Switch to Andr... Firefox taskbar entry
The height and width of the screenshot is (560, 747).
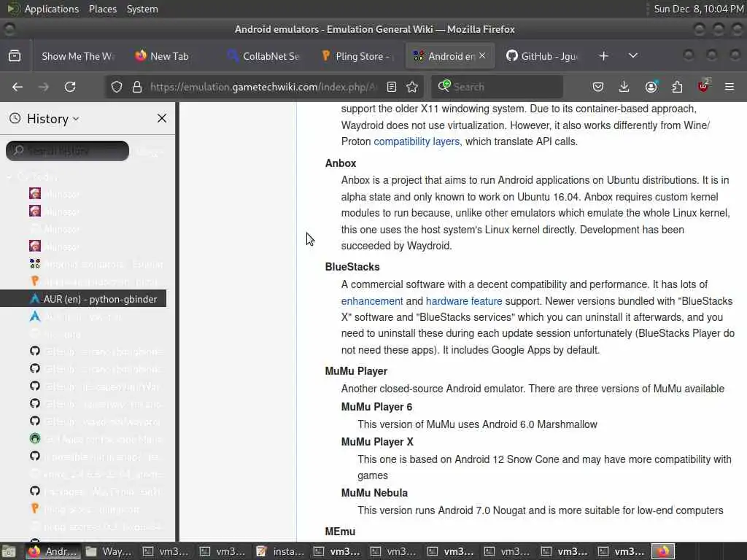pos(53,551)
